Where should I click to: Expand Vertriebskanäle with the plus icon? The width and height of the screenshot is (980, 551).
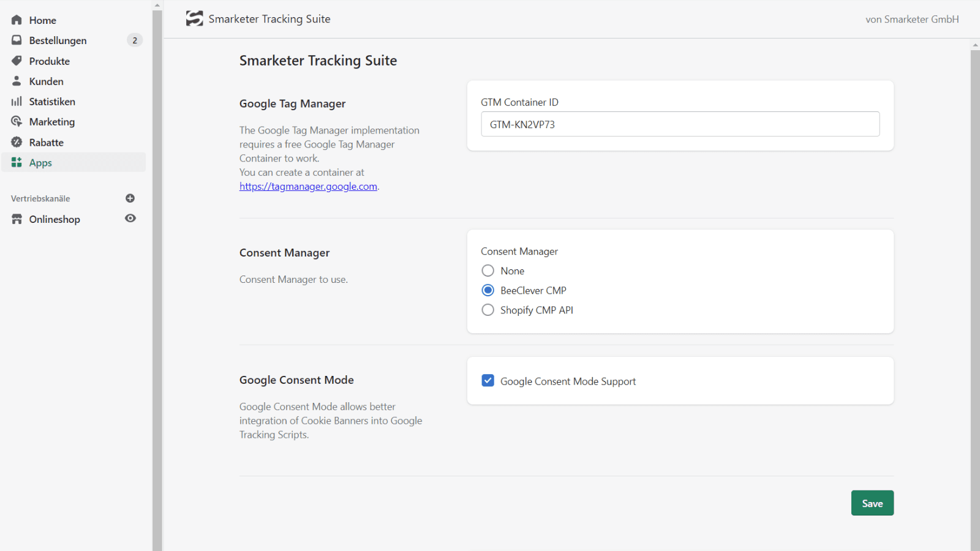(x=130, y=198)
